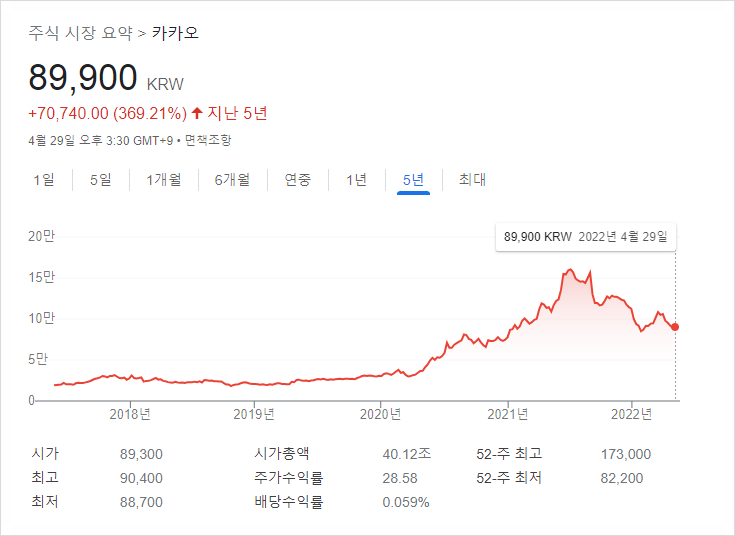Click the 배당수익률 value 0.059%

406,502
